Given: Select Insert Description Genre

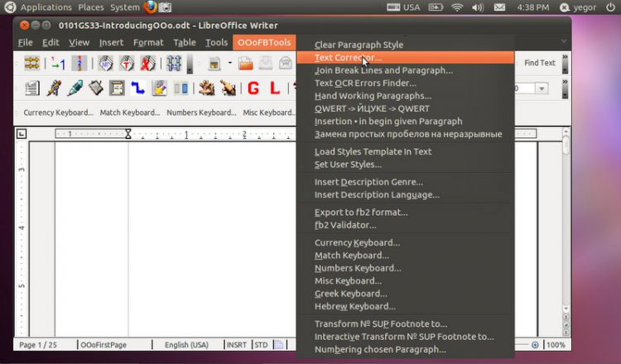Looking at the screenshot, I should point(405,182).
